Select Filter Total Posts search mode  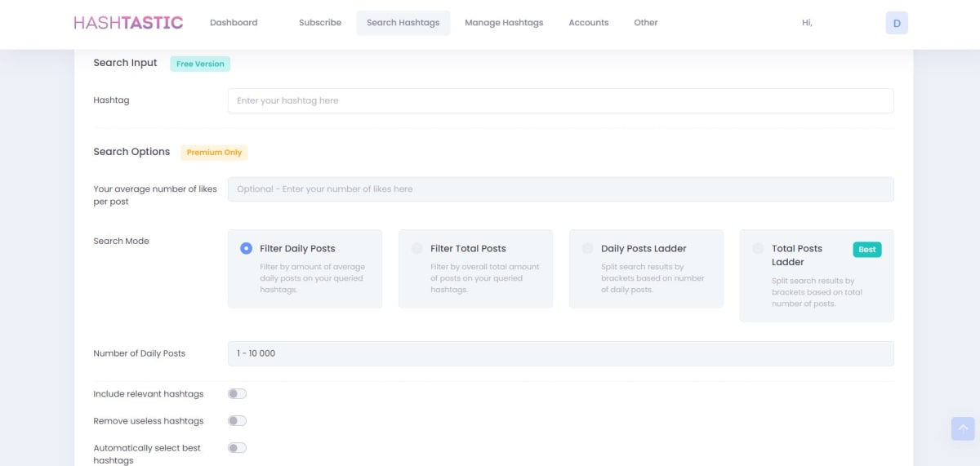417,249
